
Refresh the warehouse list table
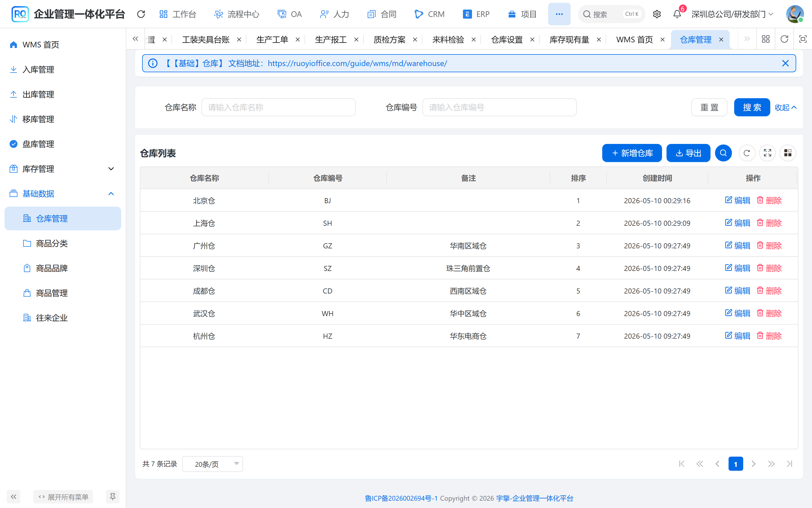click(747, 153)
